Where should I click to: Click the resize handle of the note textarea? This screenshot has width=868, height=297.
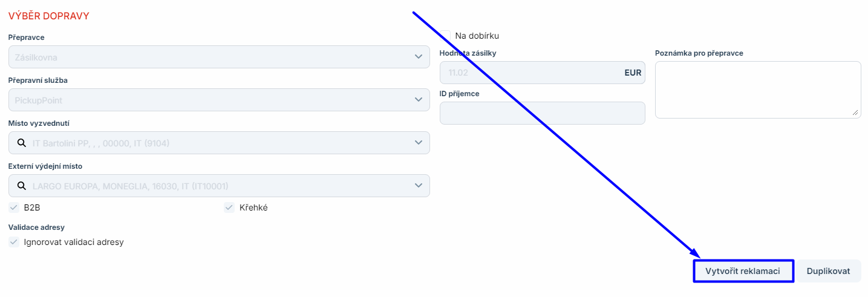pos(855,113)
